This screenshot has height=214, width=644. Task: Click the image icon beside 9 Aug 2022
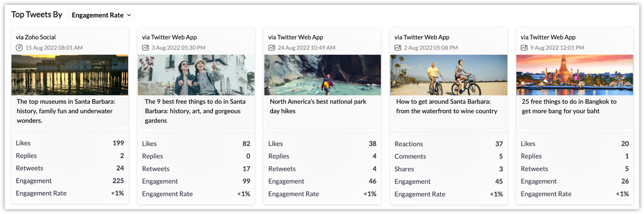(524, 48)
